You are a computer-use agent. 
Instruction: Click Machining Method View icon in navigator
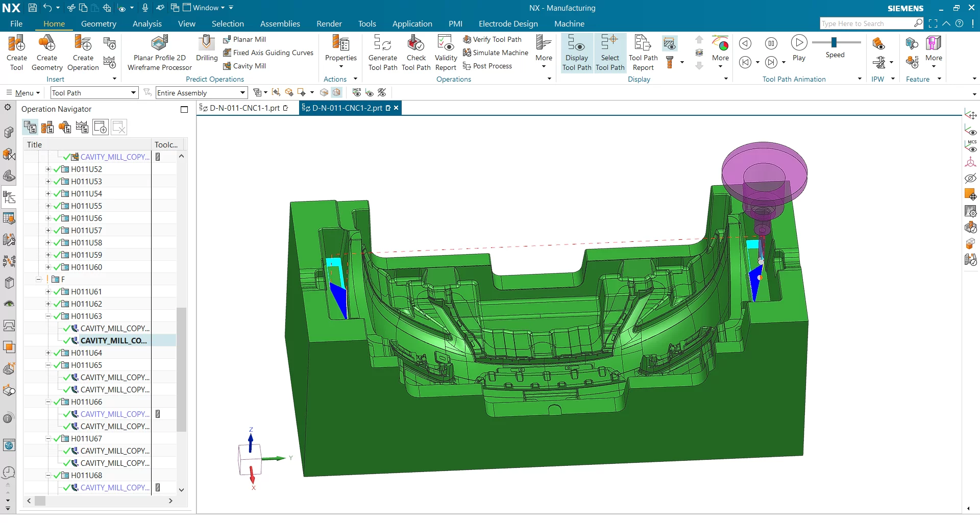(x=82, y=127)
